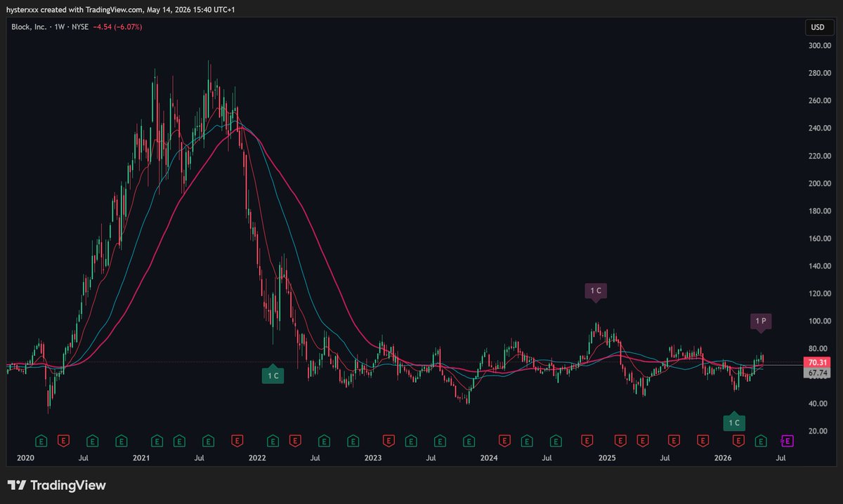Viewport: 843px width, 504px height.
Task: Click the gray 67.74 price label
Action: coord(818,373)
